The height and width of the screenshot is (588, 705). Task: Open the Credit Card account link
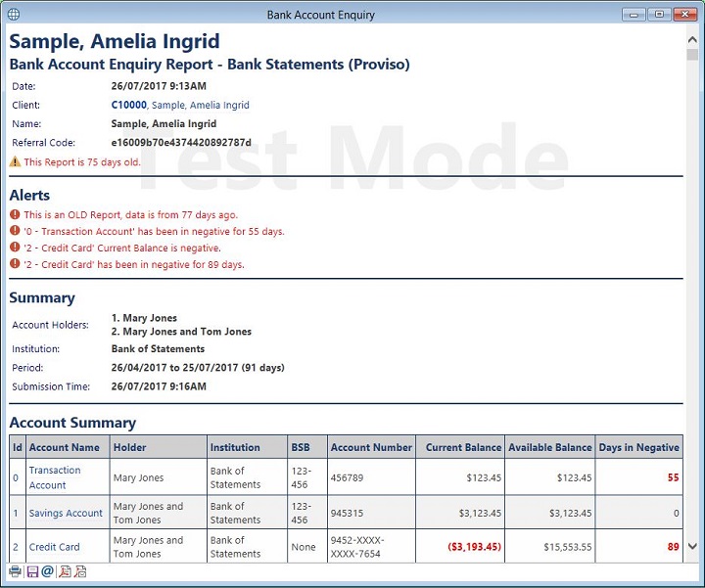(x=55, y=547)
